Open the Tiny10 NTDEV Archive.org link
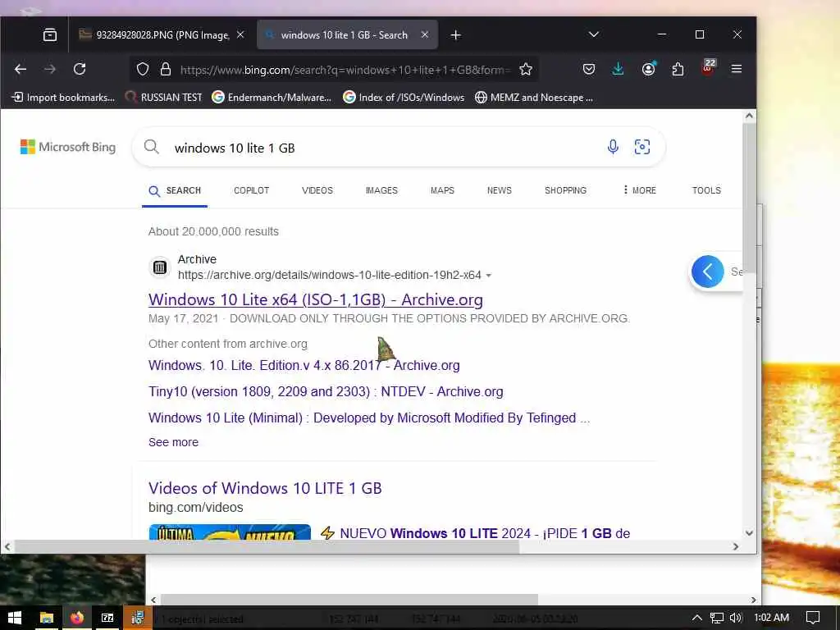The height and width of the screenshot is (630, 840). 326,391
